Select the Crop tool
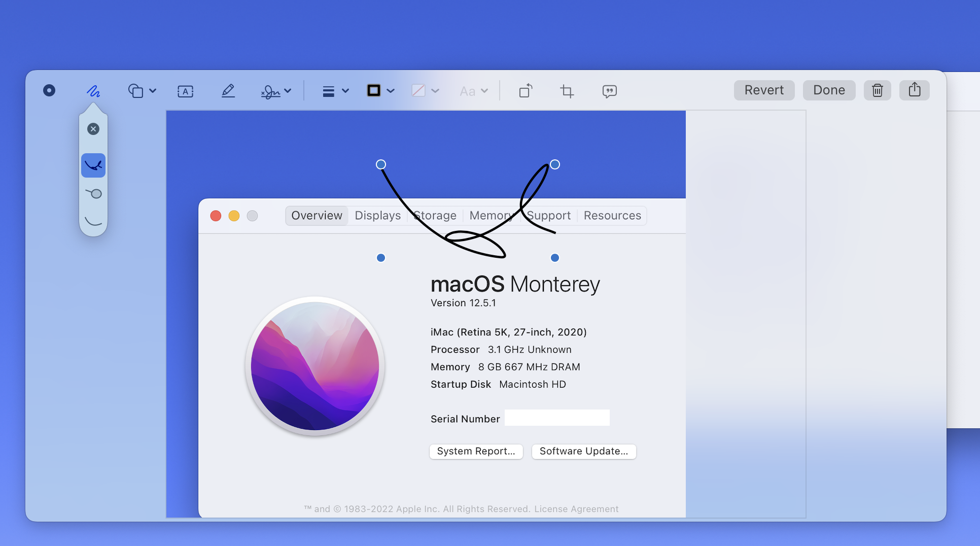Viewport: 980px width, 546px height. (567, 91)
